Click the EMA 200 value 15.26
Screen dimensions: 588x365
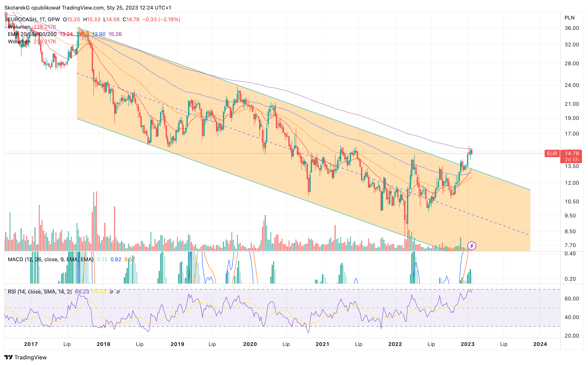(115, 34)
